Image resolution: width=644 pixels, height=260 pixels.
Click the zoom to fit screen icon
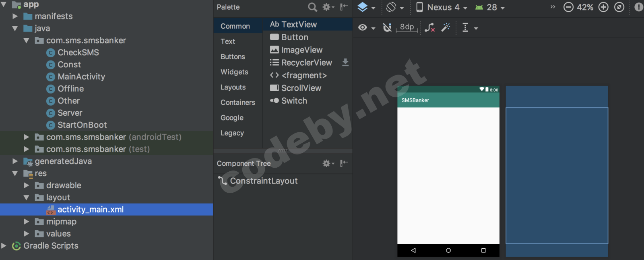620,7
